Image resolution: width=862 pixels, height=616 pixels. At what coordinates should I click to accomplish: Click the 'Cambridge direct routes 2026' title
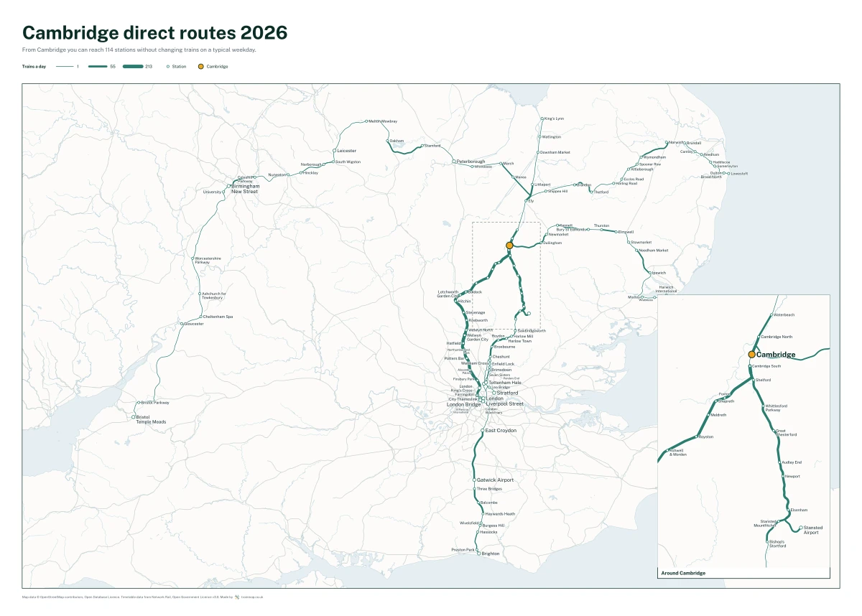point(155,32)
